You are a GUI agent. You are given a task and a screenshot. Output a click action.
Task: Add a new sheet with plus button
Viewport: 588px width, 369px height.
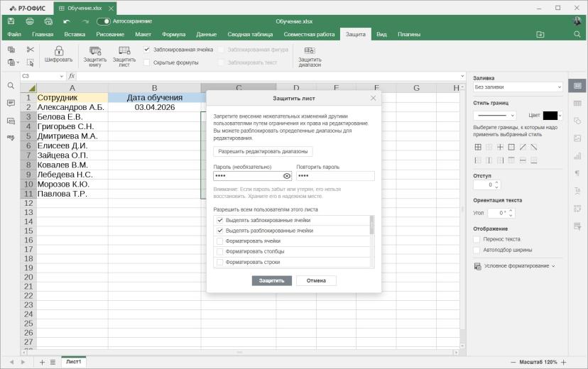42,362
